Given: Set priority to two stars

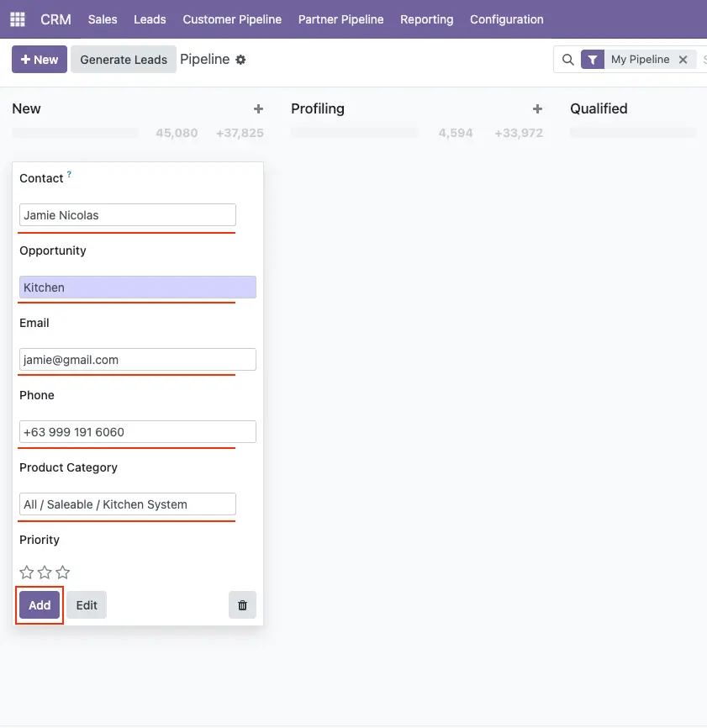Looking at the screenshot, I should [45, 572].
